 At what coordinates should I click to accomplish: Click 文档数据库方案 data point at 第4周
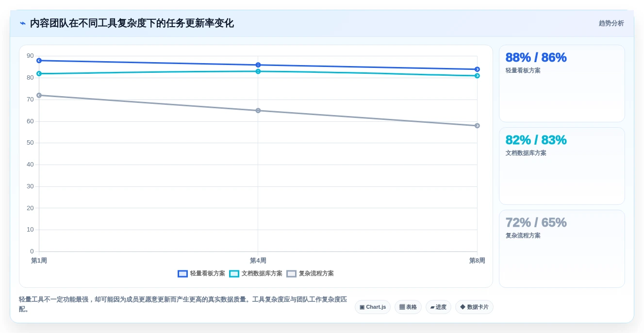pos(258,71)
